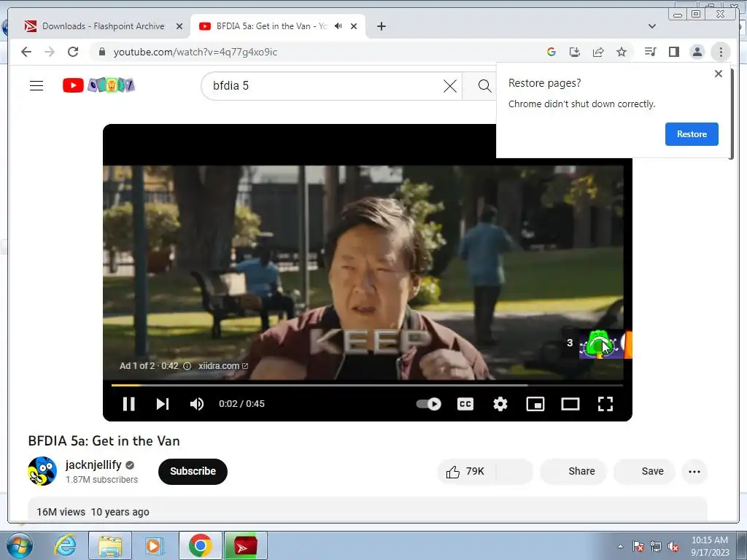Pause the video with the pause button
747x560 pixels.
pyautogui.click(x=128, y=404)
